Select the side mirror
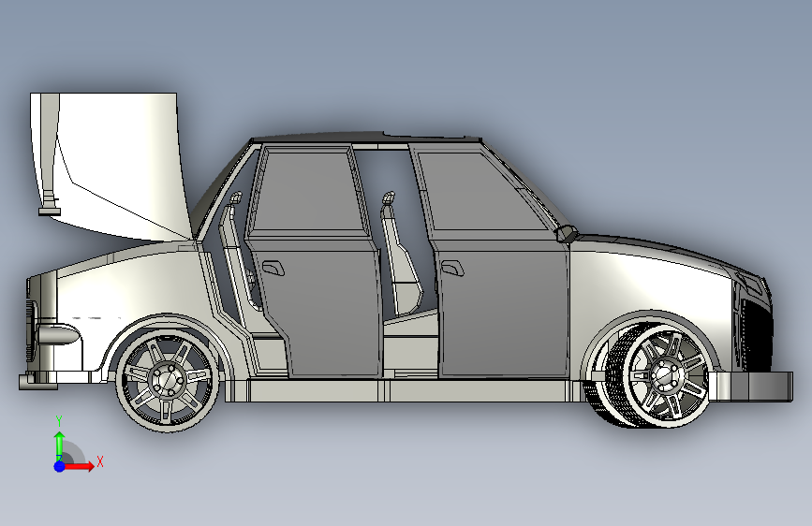 pyautogui.click(x=565, y=234)
